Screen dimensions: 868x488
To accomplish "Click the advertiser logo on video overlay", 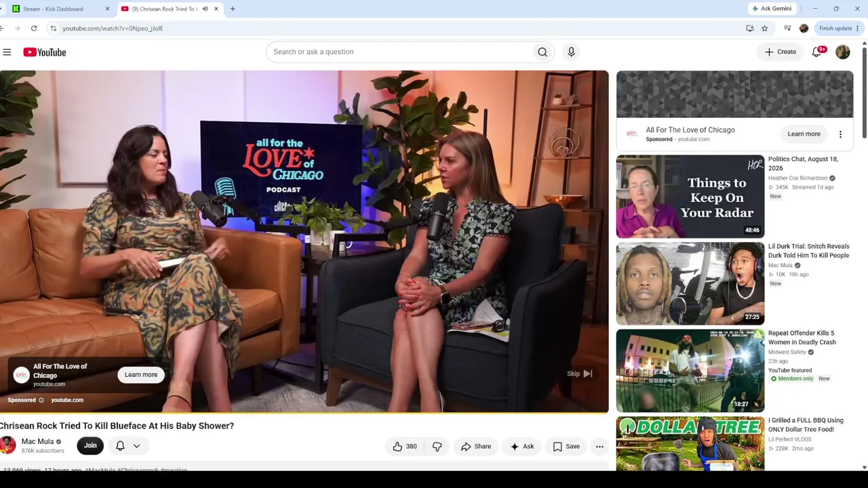I will pos(22,374).
